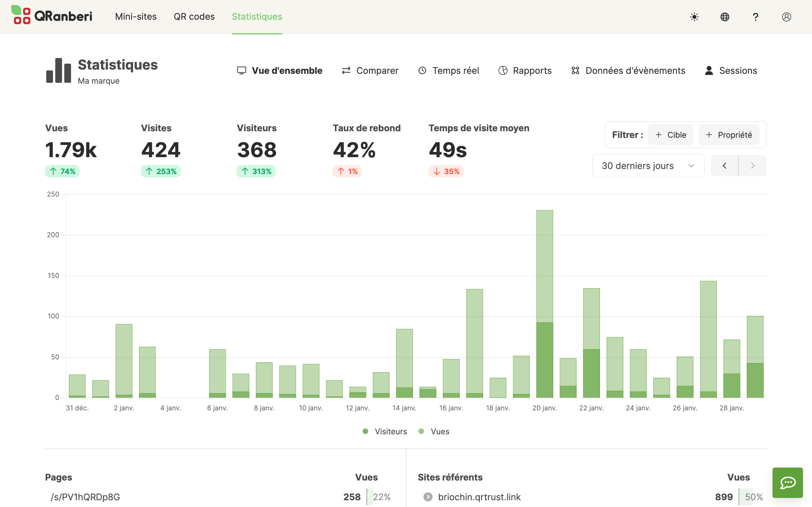Open the language globe icon

coord(725,17)
